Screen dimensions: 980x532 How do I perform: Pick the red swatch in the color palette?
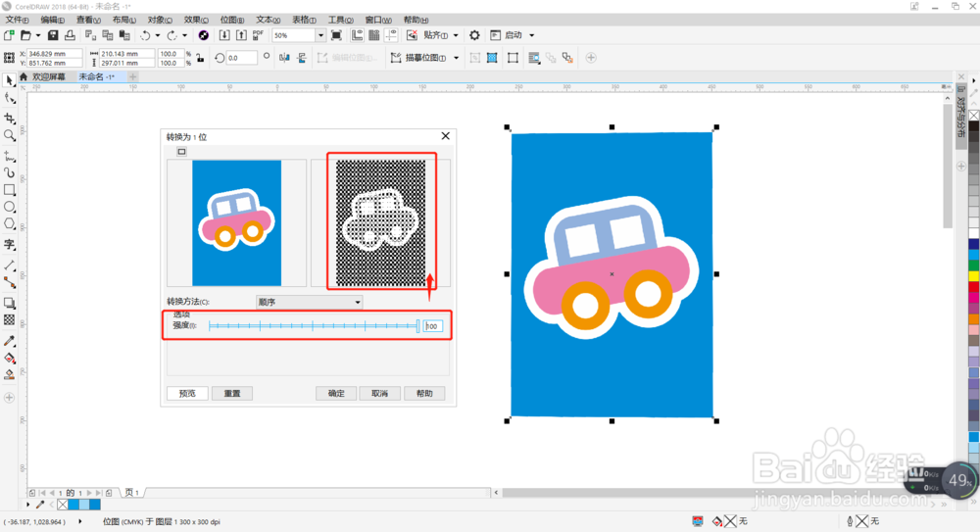(974, 286)
